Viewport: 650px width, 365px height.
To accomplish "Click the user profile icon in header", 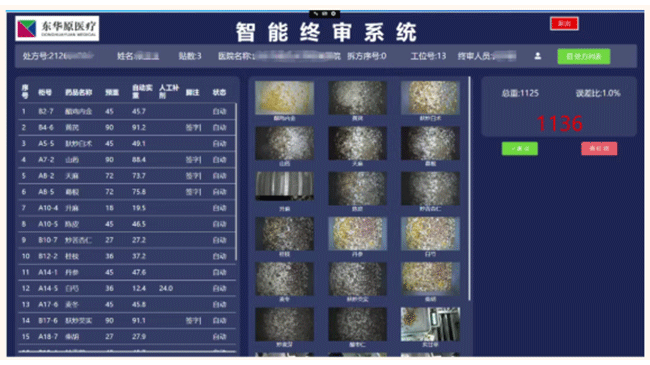I will pos(537,56).
